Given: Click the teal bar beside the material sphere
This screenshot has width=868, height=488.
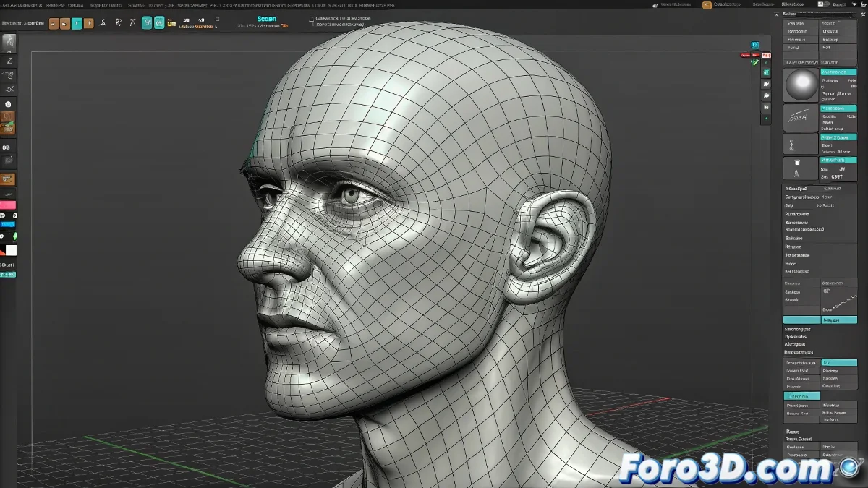Looking at the screenshot, I should pos(838,72).
